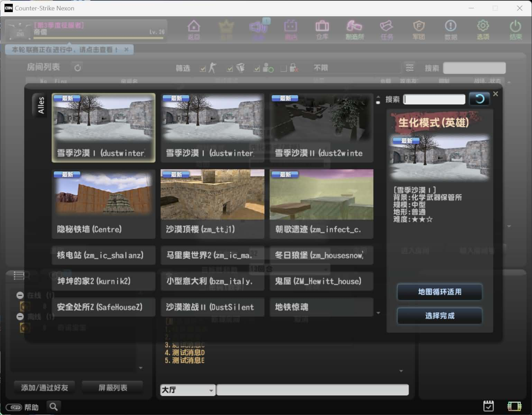Enable the locked rooms filter checkbox

283,68
